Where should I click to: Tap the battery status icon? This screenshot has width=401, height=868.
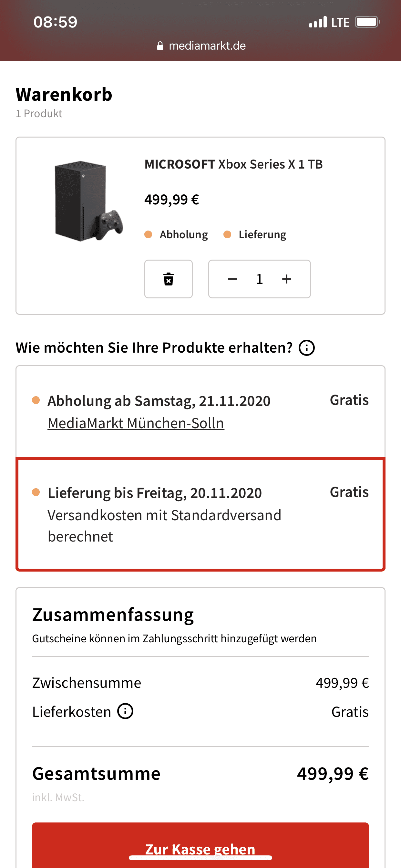click(x=368, y=22)
